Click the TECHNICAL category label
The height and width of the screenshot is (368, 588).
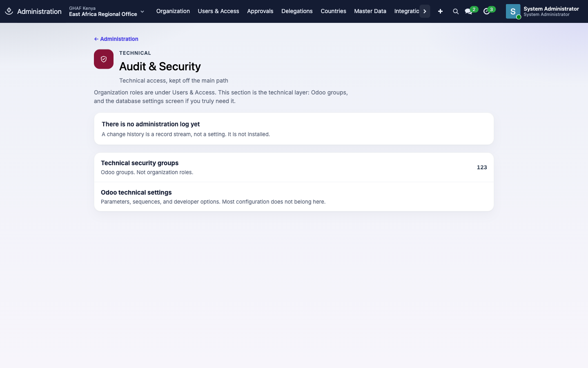pyautogui.click(x=135, y=53)
